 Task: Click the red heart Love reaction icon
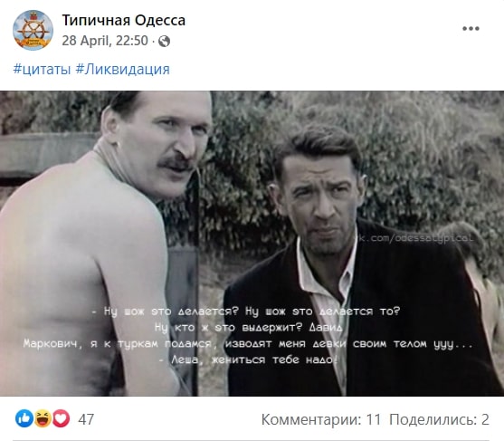61,418
